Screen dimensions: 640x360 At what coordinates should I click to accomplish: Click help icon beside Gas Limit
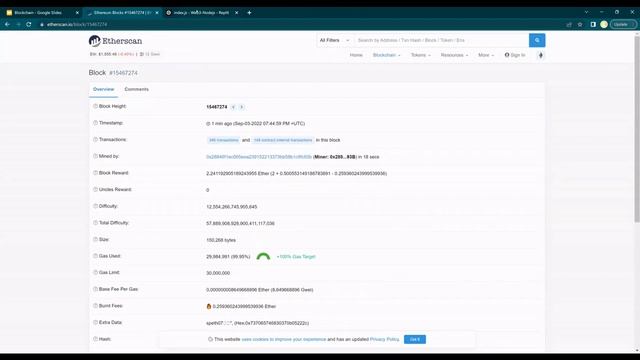(x=96, y=273)
